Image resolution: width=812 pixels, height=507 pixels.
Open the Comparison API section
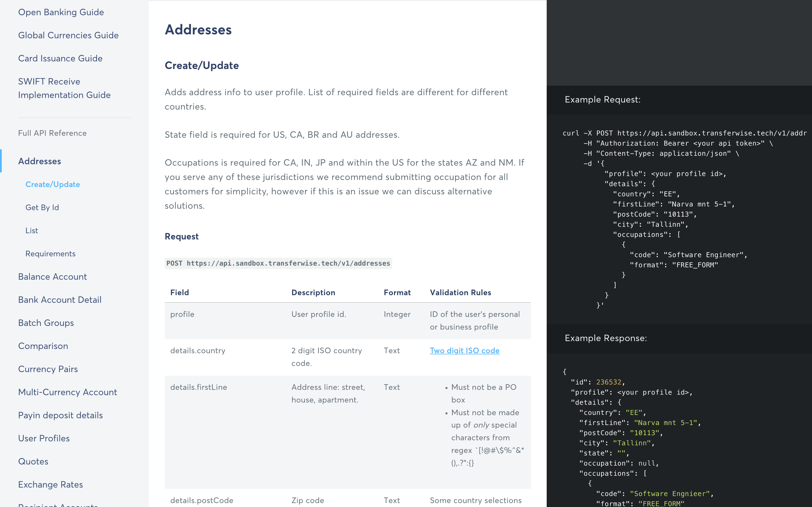(43, 346)
